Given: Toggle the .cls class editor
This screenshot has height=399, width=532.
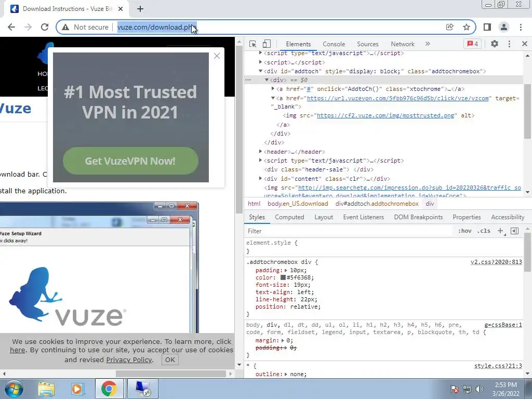Looking at the screenshot, I should tap(484, 231).
